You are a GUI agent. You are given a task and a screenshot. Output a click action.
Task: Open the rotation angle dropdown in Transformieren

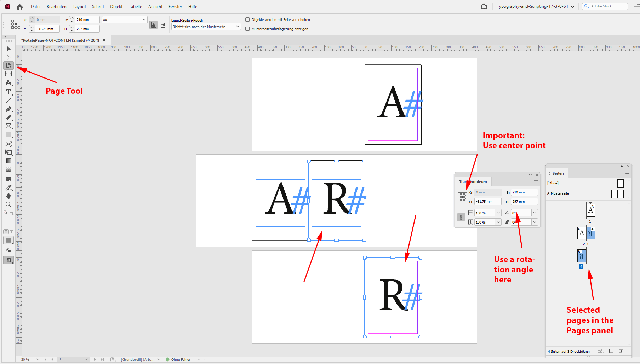point(535,213)
